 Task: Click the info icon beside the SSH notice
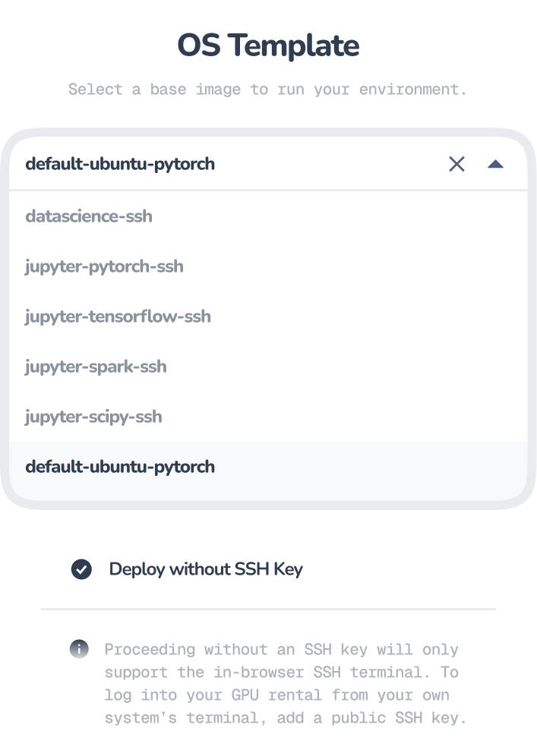pos(79,649)
